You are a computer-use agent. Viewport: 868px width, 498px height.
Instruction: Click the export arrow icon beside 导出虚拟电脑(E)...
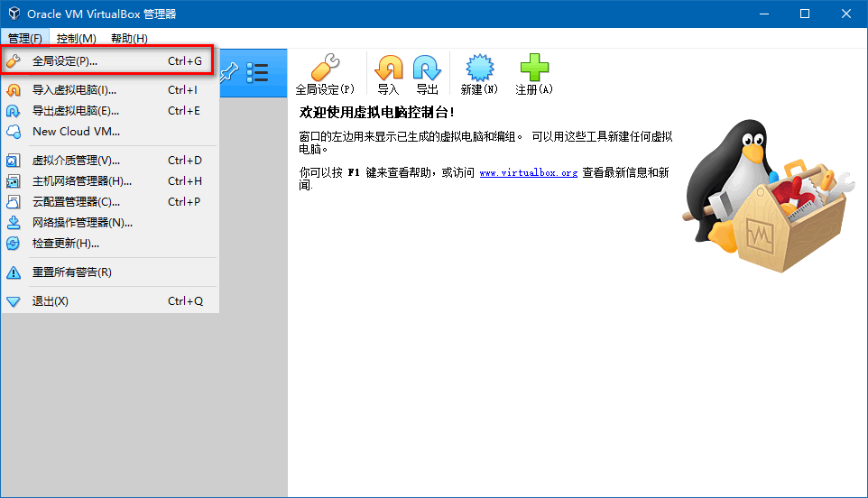(14, 111)
